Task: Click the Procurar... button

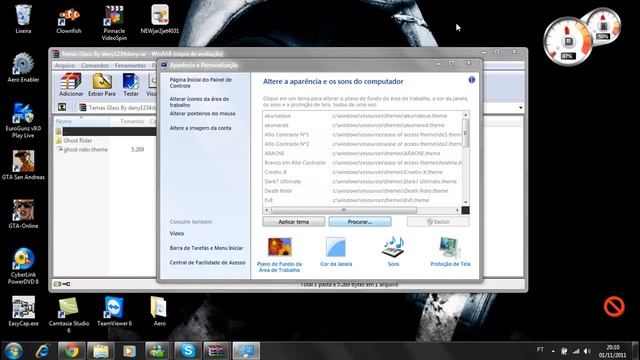Action: (x=360, y=222)
